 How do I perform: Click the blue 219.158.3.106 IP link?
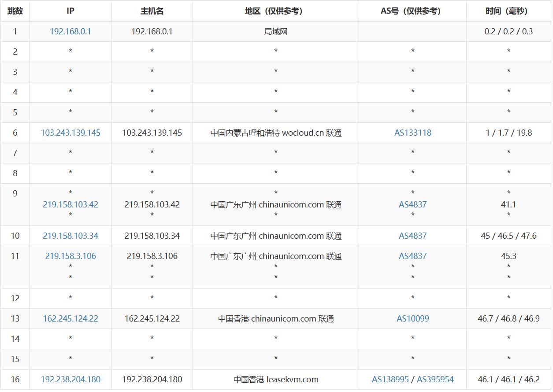(x=71, y=256)
